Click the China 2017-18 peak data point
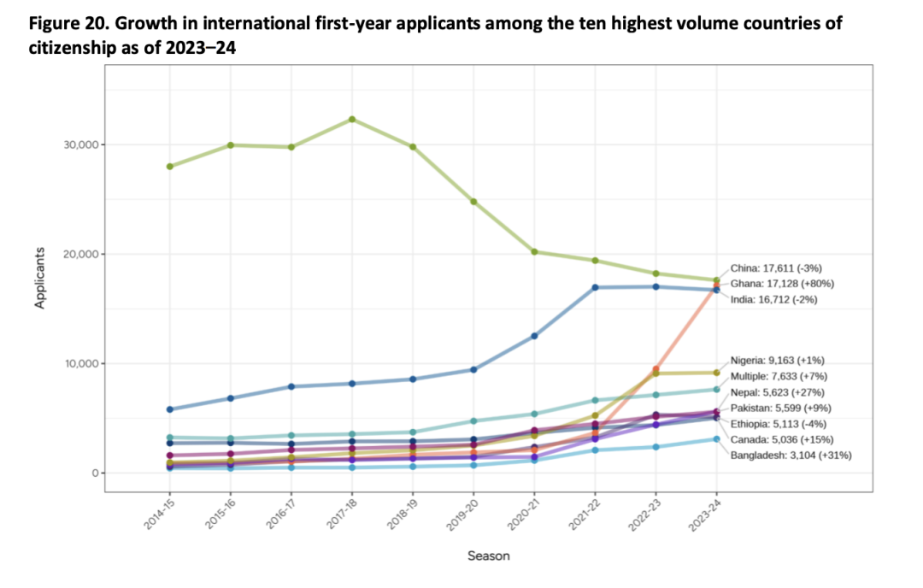Viewport: 923px width, 588px height. (x=352, y=119)
